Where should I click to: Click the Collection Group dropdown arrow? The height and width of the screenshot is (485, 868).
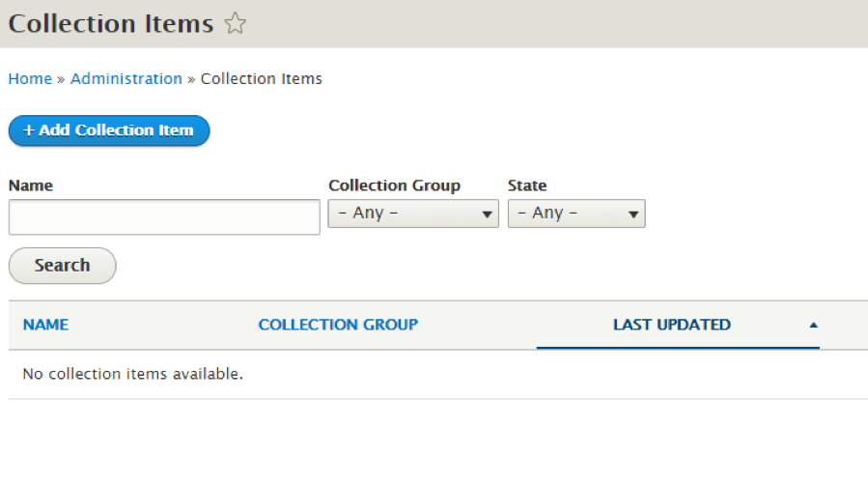click(x=488, y=214)
